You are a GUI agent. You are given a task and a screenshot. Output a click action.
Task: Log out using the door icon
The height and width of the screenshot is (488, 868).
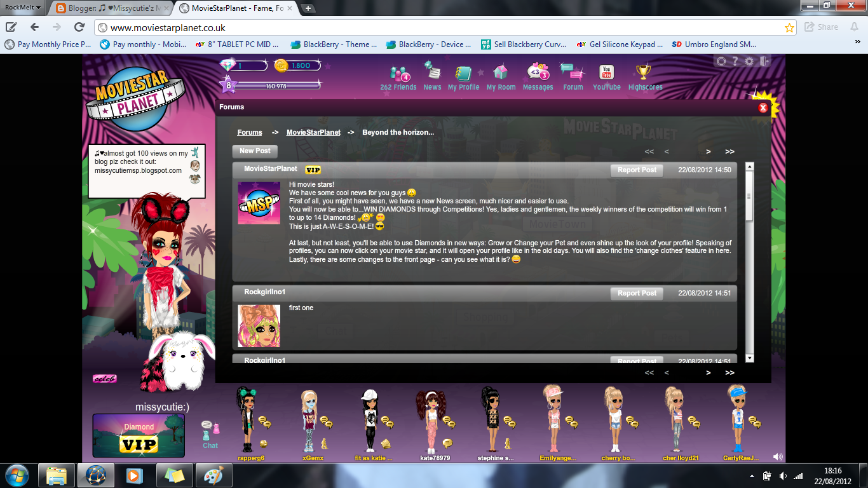click(764, 61)
